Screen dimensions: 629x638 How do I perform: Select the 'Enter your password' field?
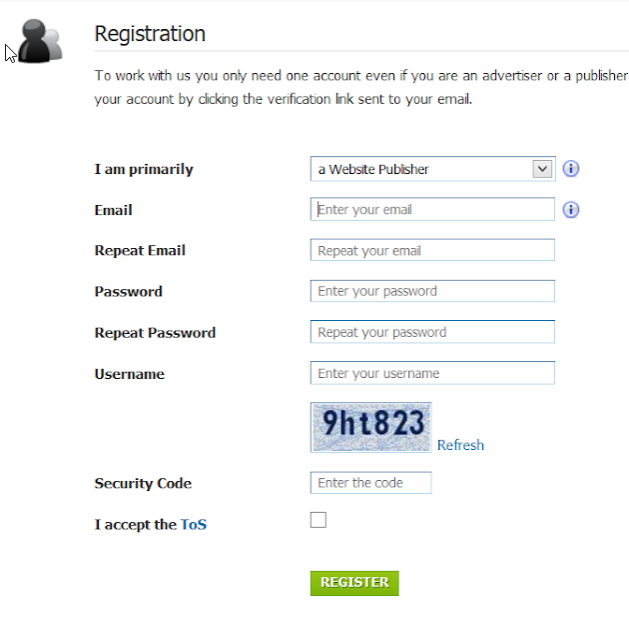(x=432, y=291)
